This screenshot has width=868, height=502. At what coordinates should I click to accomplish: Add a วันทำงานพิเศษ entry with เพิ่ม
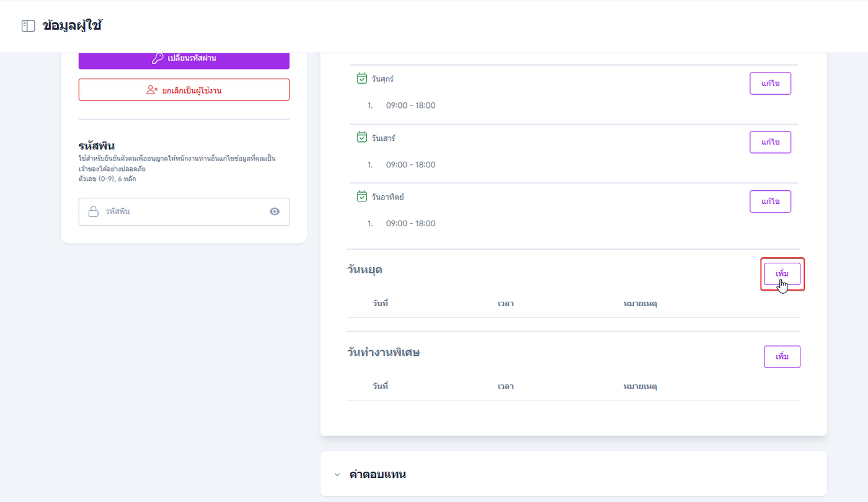tap(782, 357)
